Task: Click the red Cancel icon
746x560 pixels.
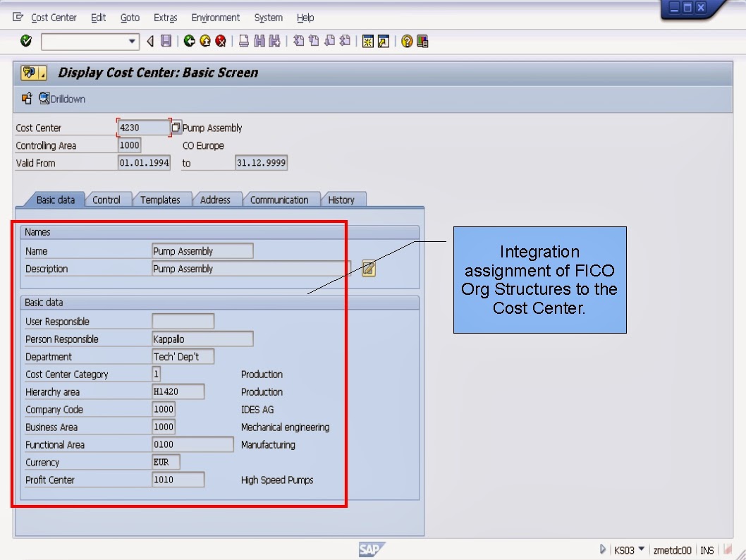Action: click(221, 42)
